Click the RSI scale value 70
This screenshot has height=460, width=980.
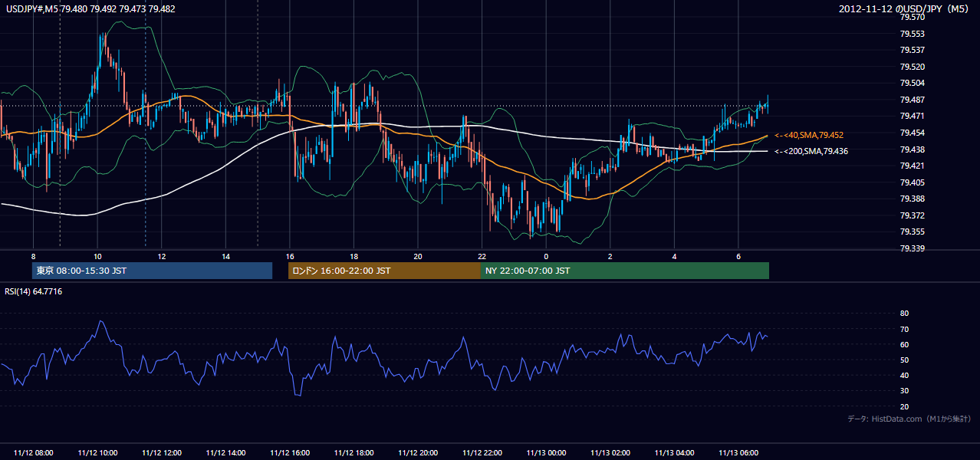tap(904, 329)
